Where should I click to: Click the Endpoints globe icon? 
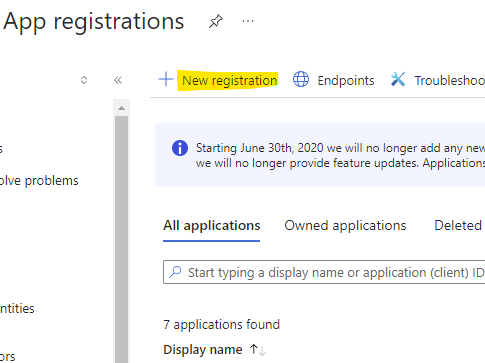point(301,80)
